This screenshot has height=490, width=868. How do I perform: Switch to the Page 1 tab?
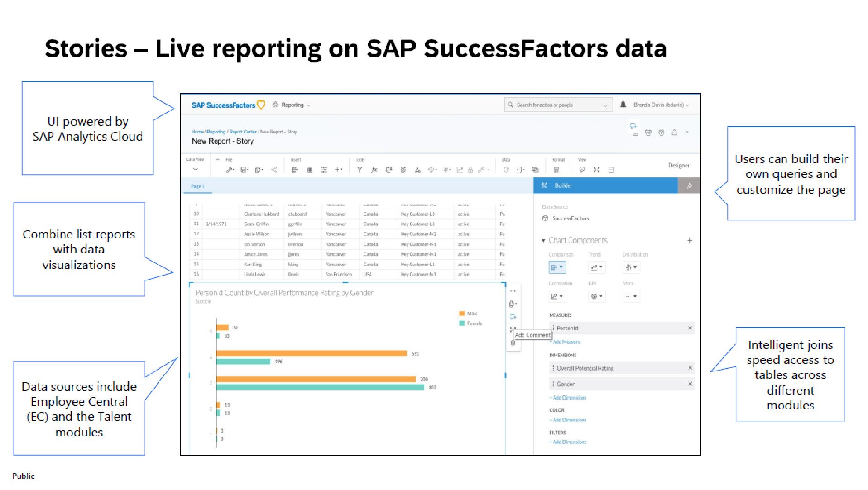coord(198,186)
